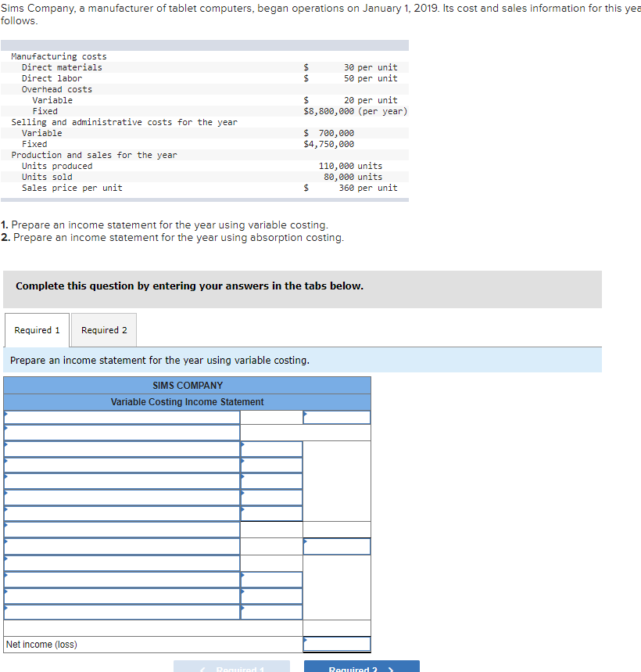The width and height of the screenshot is (641, 672).
Task: Select the '50 per unit' labor cost
Action: [x=371, y=78]
